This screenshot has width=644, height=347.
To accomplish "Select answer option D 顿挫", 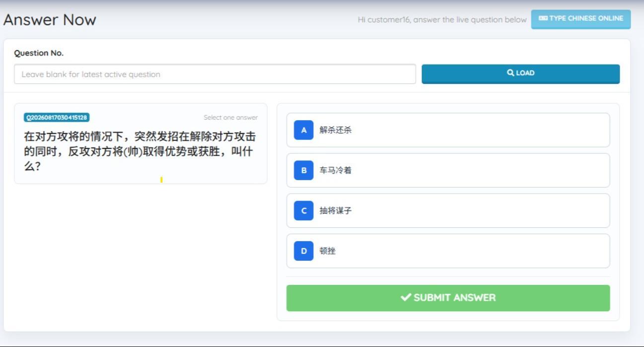I will click(448, 251).
